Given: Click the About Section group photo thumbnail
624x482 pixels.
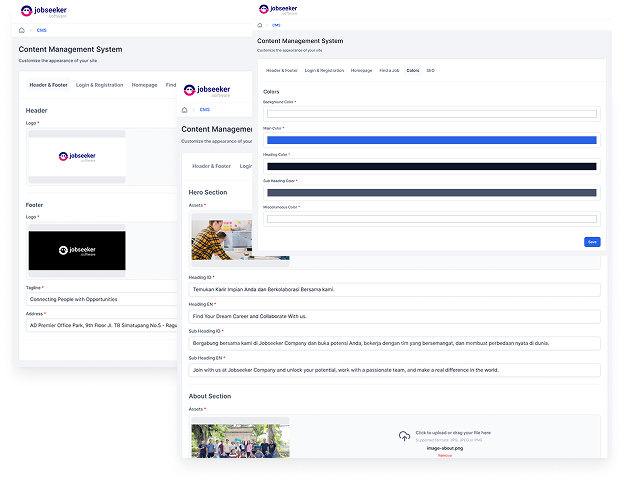Looking at the screenshot, I should [x=240, y=441].
